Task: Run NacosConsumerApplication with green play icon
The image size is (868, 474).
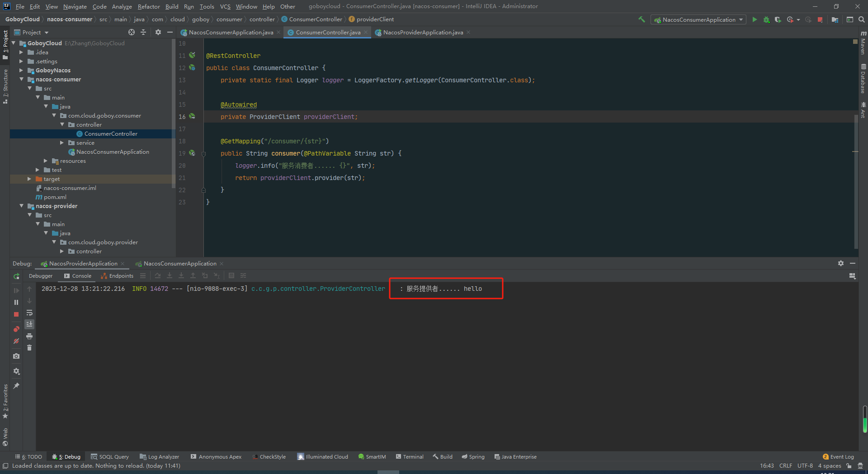Action: [x=755, y=19]
